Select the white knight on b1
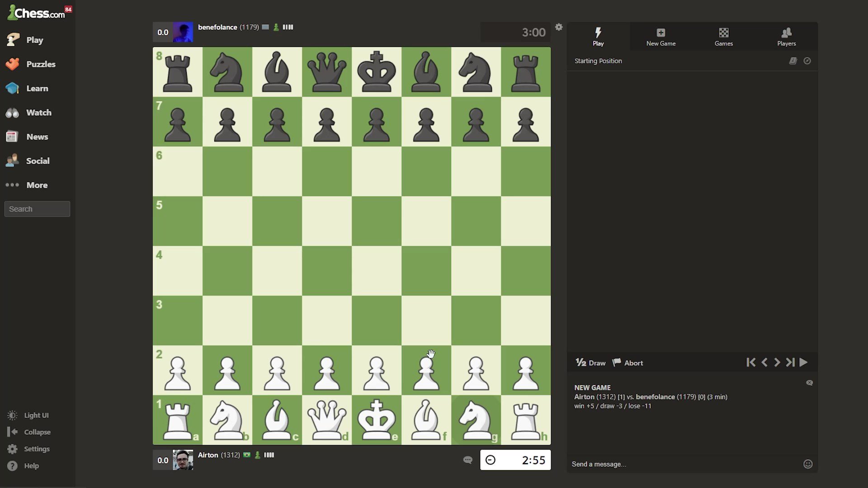Image resolution: width=868 pixels, height=488 pixels. (x=227, y=420)
